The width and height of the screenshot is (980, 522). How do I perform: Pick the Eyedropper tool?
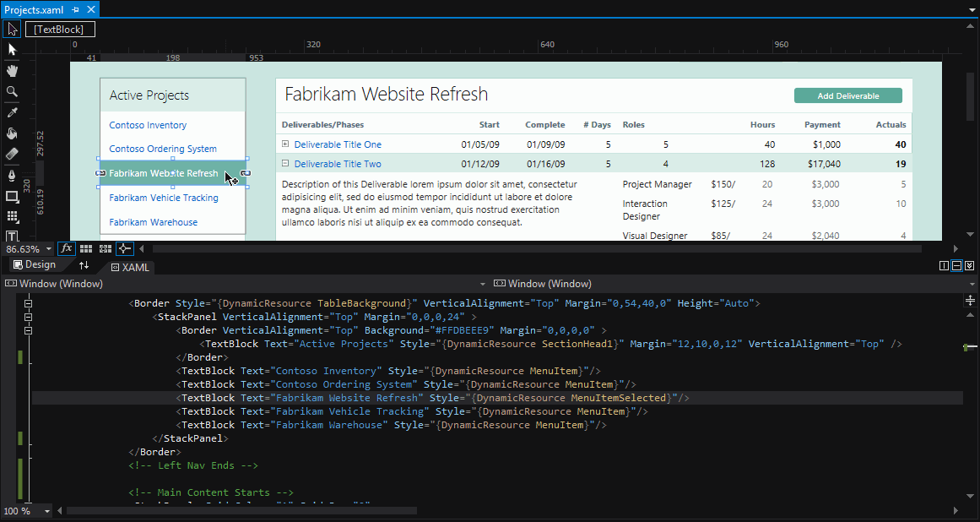pyautogui.click(x=12, y=112)
